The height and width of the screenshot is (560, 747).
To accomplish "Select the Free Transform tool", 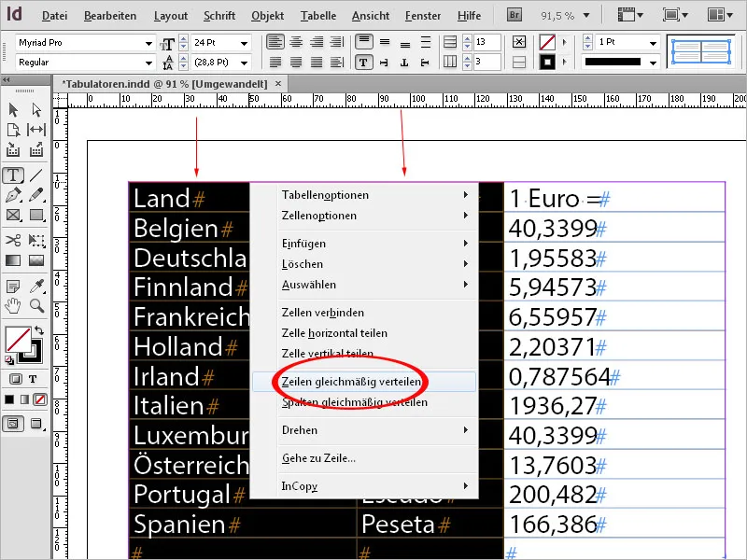I will tap(36, 240).
